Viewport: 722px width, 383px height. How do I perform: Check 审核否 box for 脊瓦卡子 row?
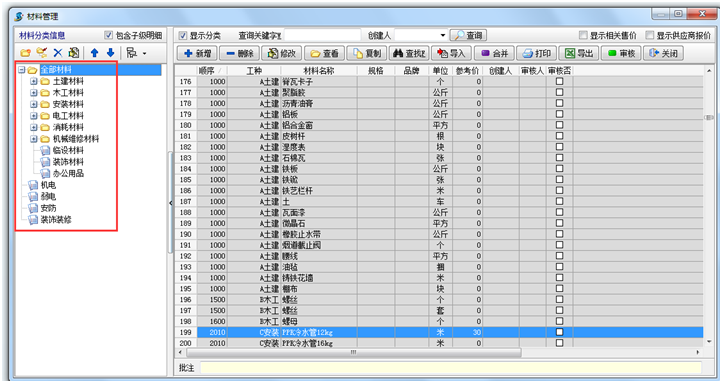[x=559, y=81]
